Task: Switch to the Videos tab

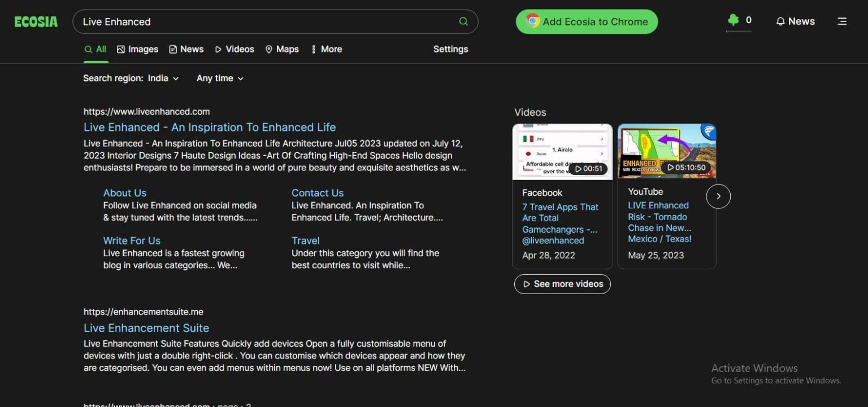Action: coord(234,49)
